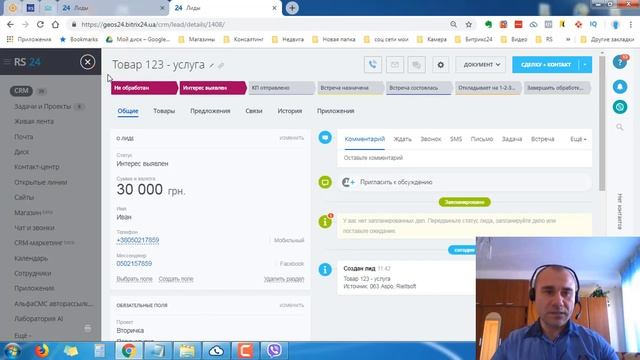Screen dimensions: 640x360
Task: Open browser home page icon
Action: 55,24
